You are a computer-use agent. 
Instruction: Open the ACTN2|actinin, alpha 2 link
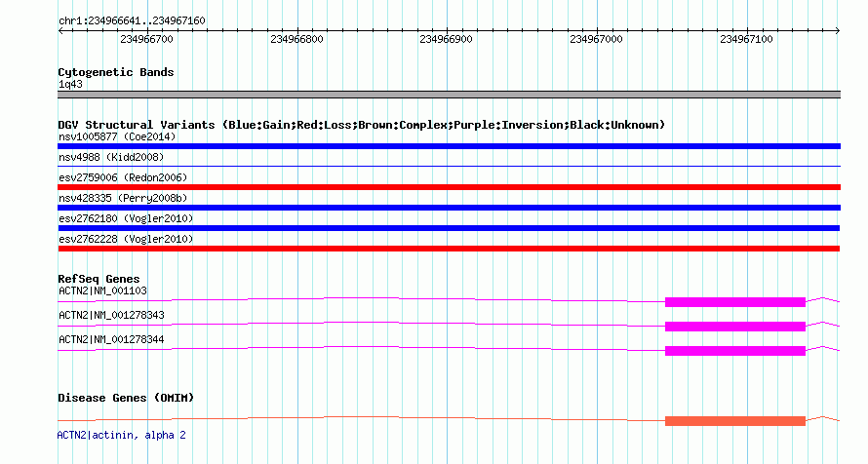pyautogui.click(x=121, y=435)
